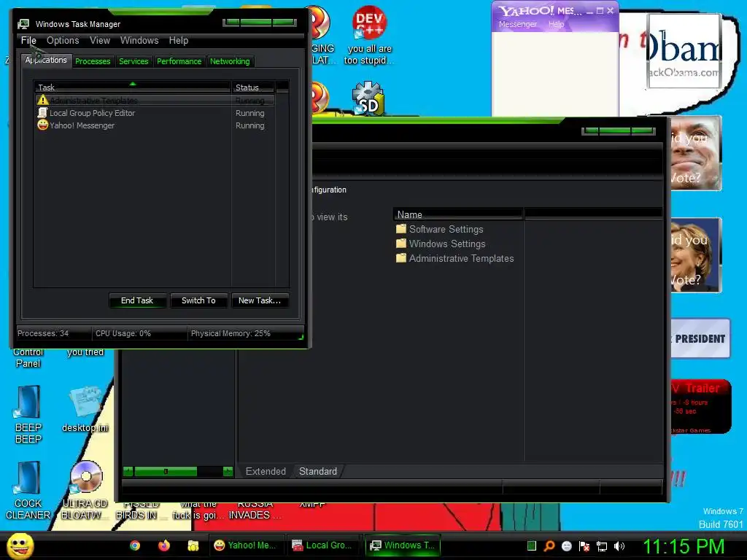Open the File menu in Task Manager
This screenshot has height=560, width=747.
(28, 41)
